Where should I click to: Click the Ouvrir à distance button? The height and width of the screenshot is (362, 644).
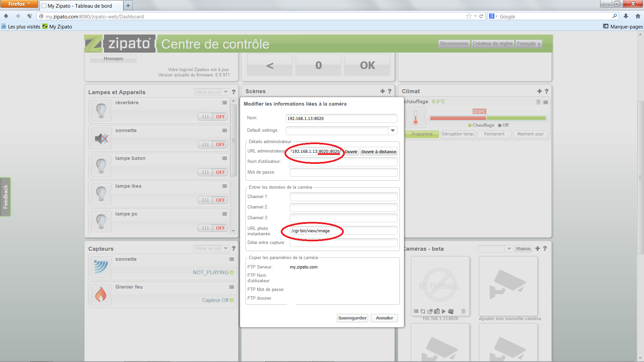[x=379, y=152]
